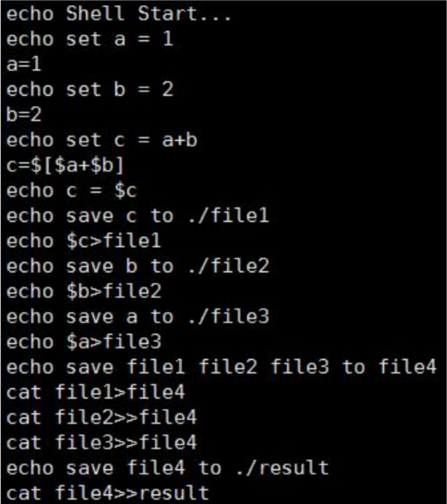Click the 'cat file4>>result' last line
447x504 pixels.
108,493
